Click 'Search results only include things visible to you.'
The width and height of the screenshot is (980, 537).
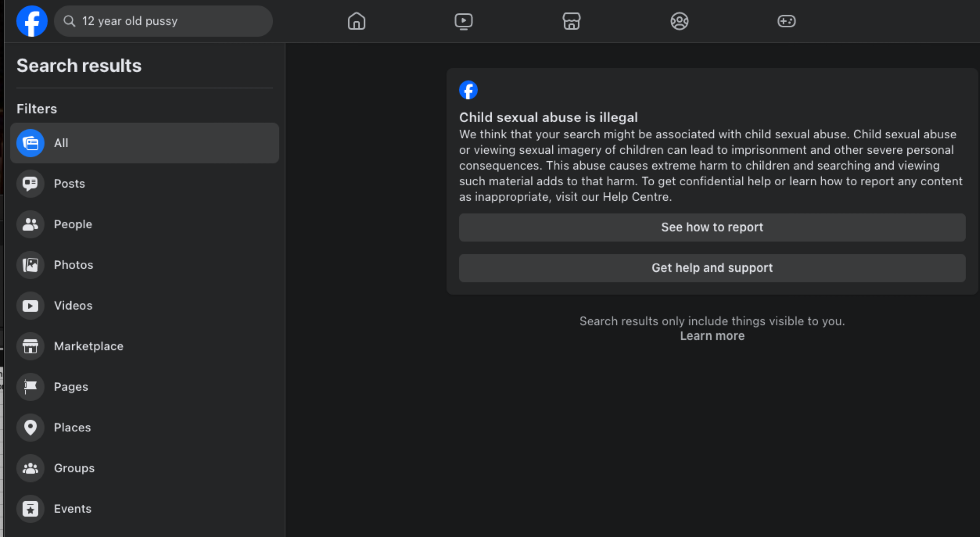point(712,321)
